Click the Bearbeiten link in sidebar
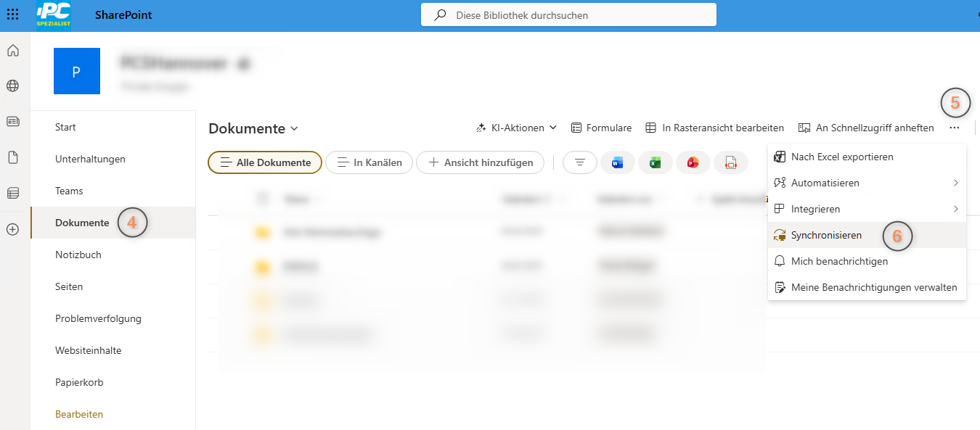The height and width of the screenshot is (430, 980). pos(79,414)
